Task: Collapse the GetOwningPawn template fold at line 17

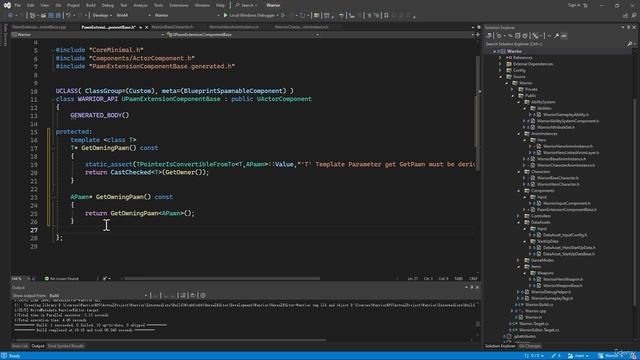Action: [53, 148]
